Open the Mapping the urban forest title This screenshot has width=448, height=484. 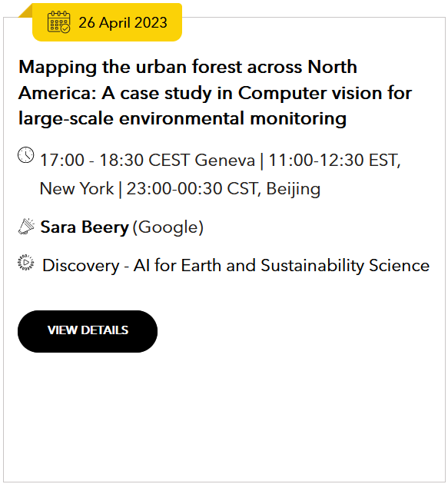click(215, 93)
